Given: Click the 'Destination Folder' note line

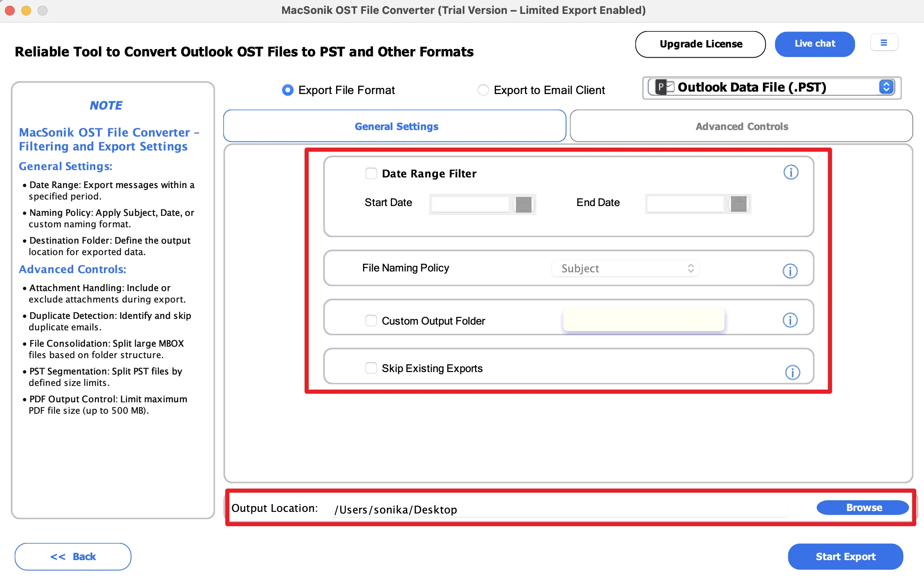Looking at the screenshot, I should tap(107, 246).
